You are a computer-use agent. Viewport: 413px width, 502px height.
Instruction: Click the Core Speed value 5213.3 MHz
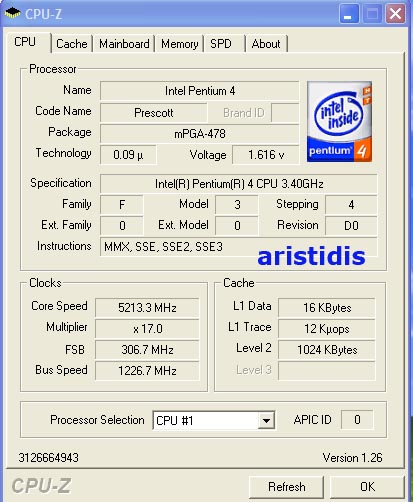147,307
